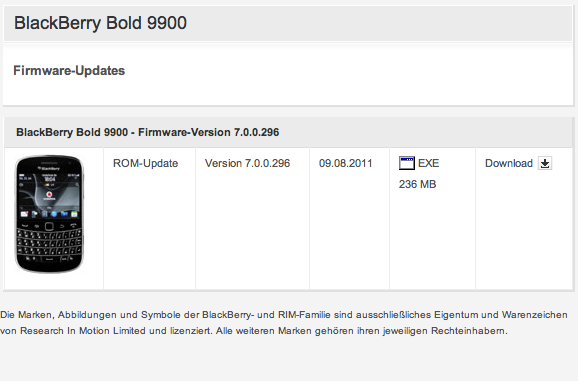
Task: Click the download arrow icon
Action: (x=545, y=163)
